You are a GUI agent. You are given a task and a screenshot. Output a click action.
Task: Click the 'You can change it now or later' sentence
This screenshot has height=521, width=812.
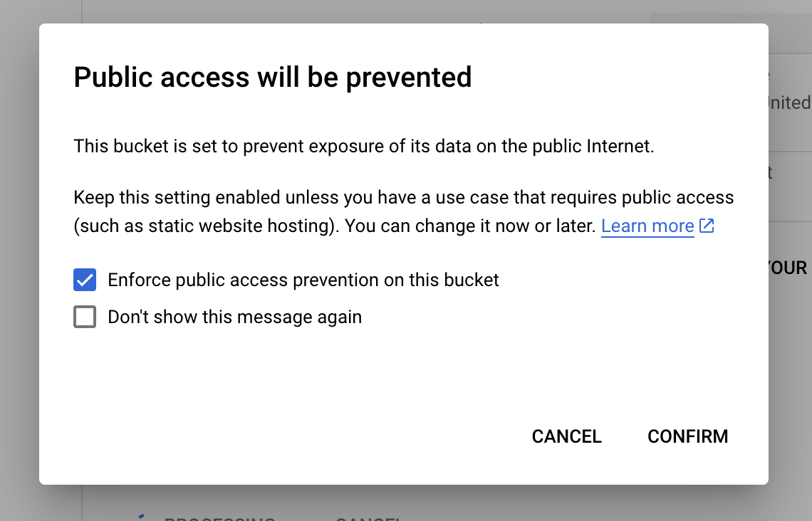pos(470,226)
